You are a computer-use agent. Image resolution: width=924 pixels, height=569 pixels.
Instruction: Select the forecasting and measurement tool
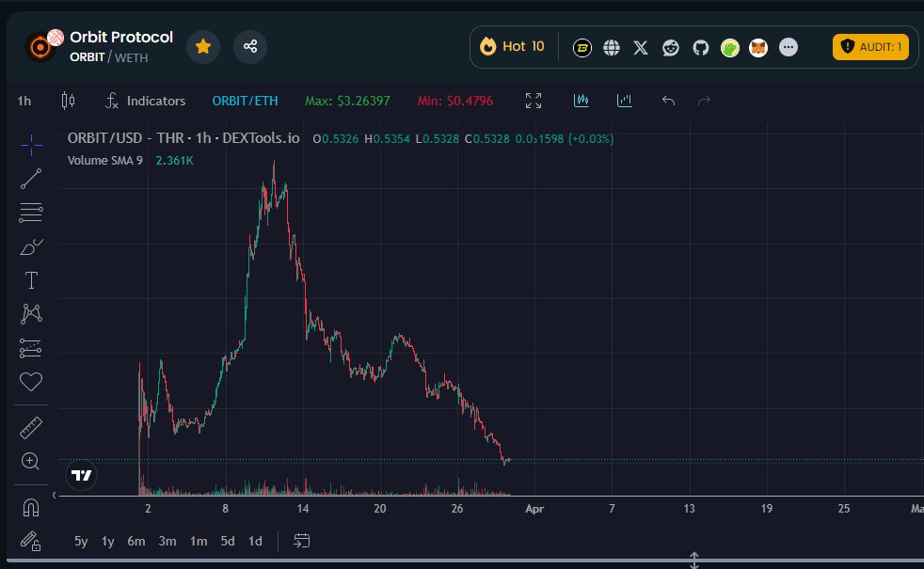pos(31,348)
